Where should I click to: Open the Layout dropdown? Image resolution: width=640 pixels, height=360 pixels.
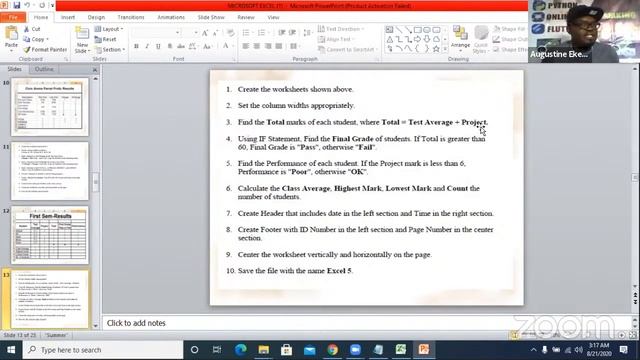coord(109,29)
